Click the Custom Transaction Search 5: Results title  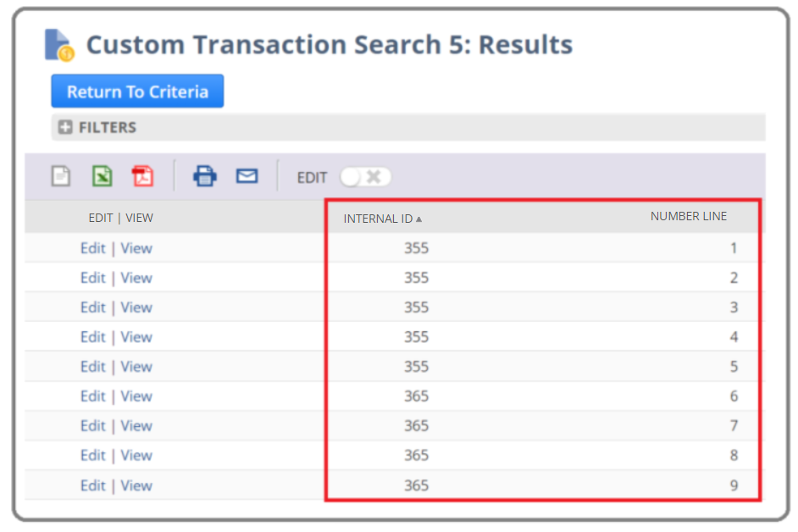pyautogui.click(x=330, y=45)
